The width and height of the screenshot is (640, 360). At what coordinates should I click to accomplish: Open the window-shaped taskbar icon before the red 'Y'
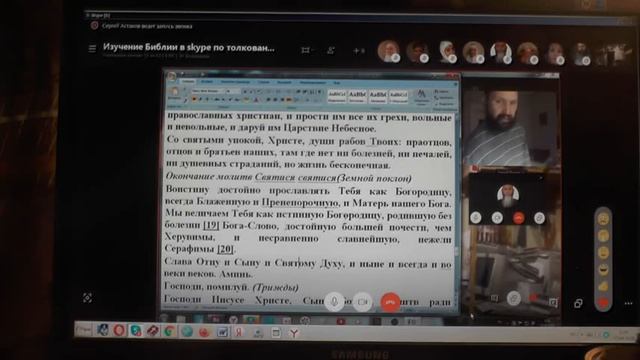pyautogui.click(x=276, y=333)
